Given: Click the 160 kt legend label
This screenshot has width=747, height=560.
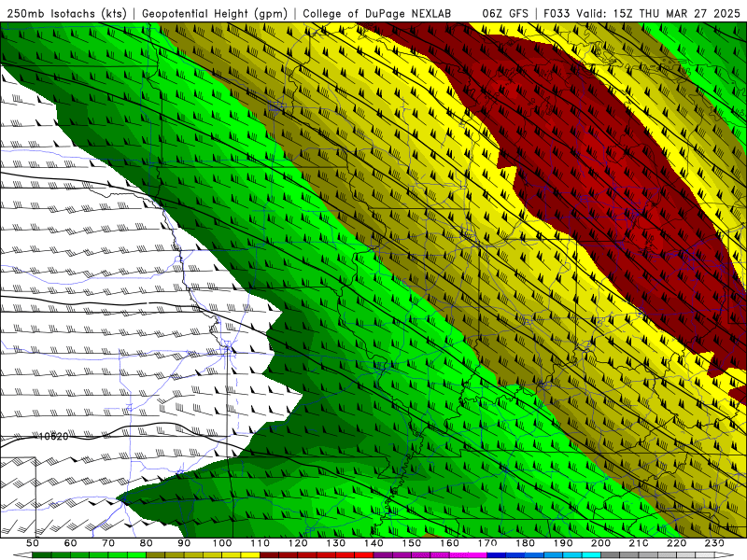Looking at the screenshot, I should (x=449, y=543).
